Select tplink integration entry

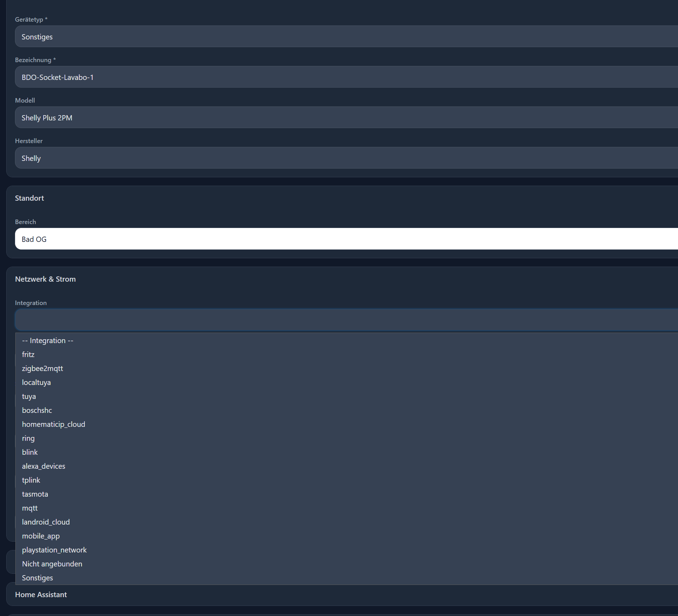[x=31, y=480]
